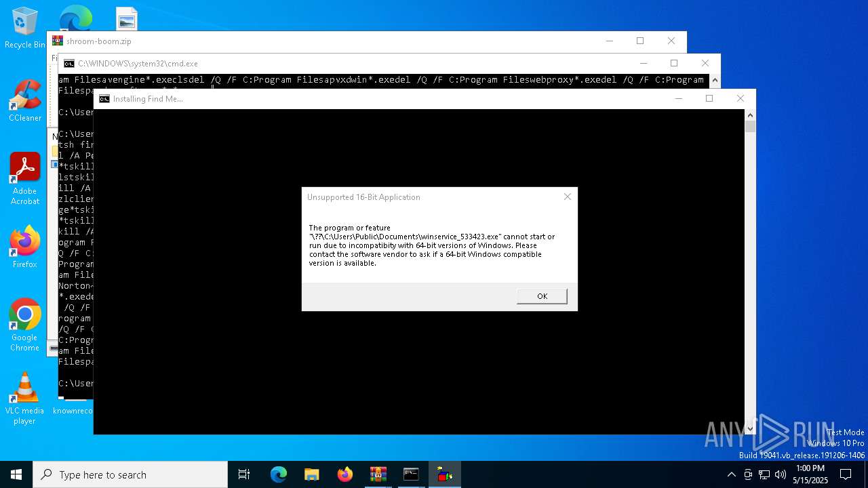The height and width of the screenshot is (488, 868).
Task: Open the Recycle Bin desktop icon
Action: coord(24,28)
